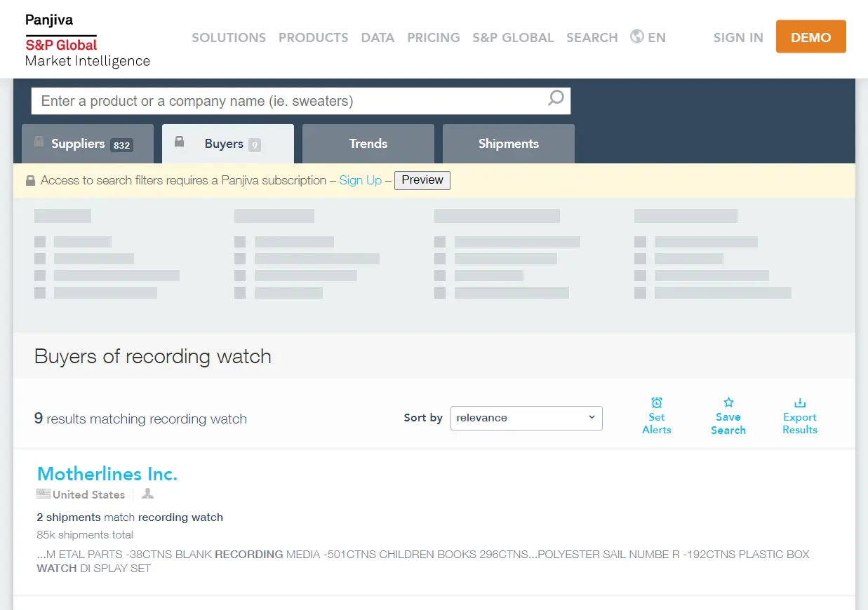Viewport: 868px width, 610px height.
Task: Click the Sign Up link
Action: point(360,180)
